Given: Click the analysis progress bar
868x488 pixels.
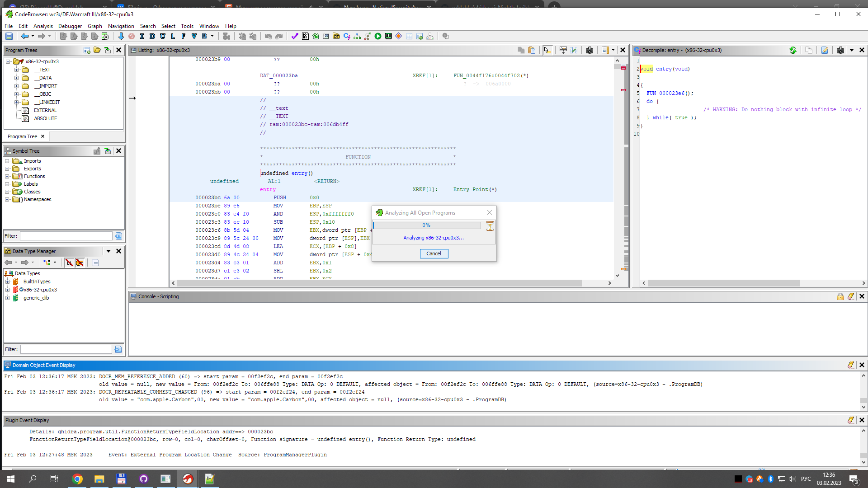Looking at the screenshot, I should [x=426, y=225].
